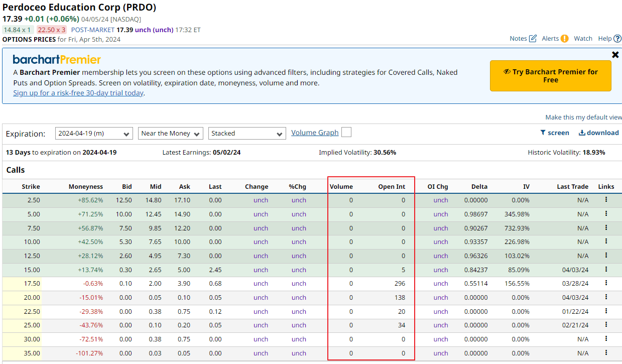
Task: Expand the expiration date dropdown
Action: (x=94, y=134)
